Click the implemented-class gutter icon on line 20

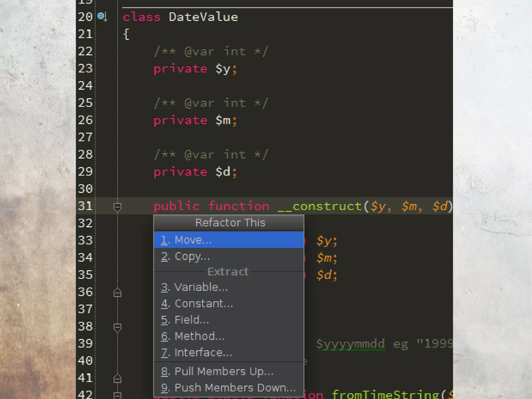click(x=102, y=17)
